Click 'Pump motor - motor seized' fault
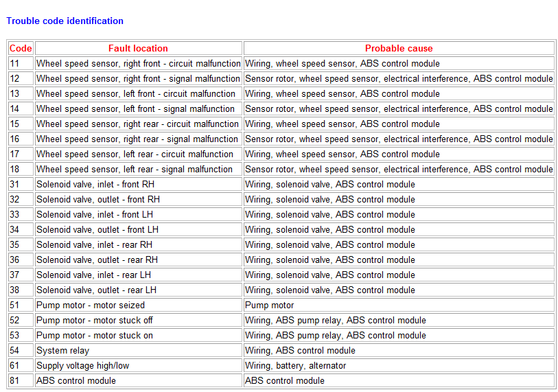Image resolution: width=558 pixels, height=392 pixels. click(x=91, y=305)
